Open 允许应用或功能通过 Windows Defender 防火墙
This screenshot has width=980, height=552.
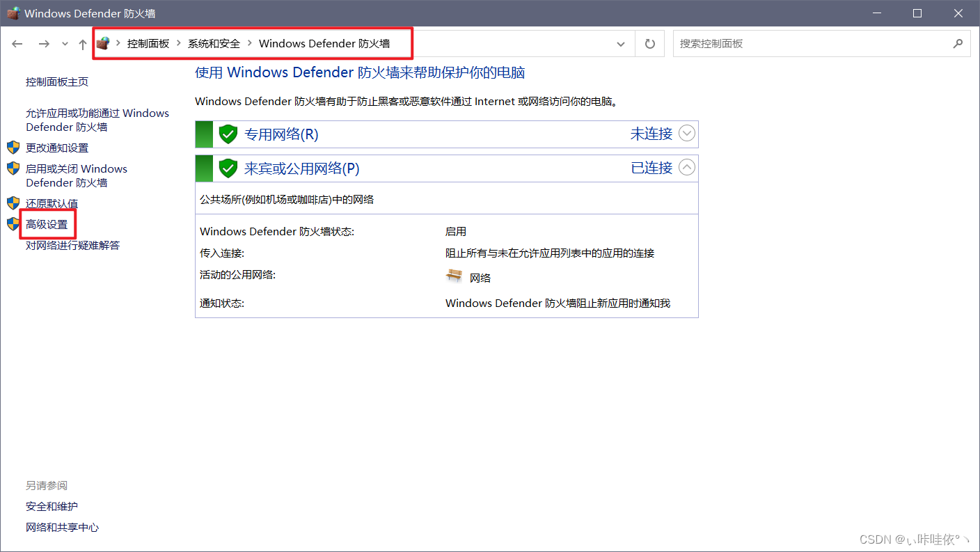[x=97, y=120]
